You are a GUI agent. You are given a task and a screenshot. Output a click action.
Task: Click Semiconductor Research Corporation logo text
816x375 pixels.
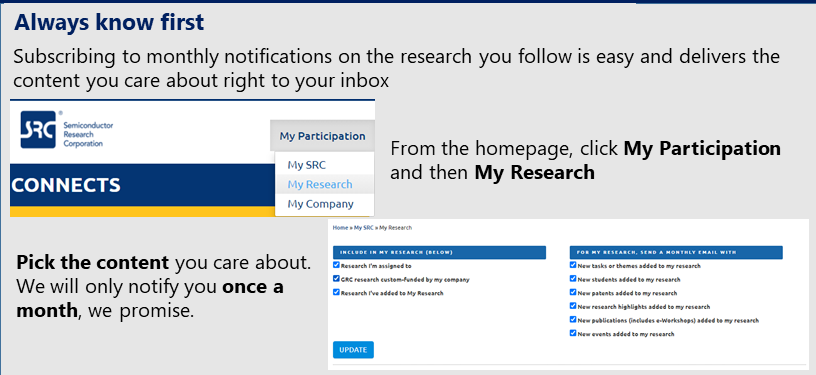tap(88, 134)
